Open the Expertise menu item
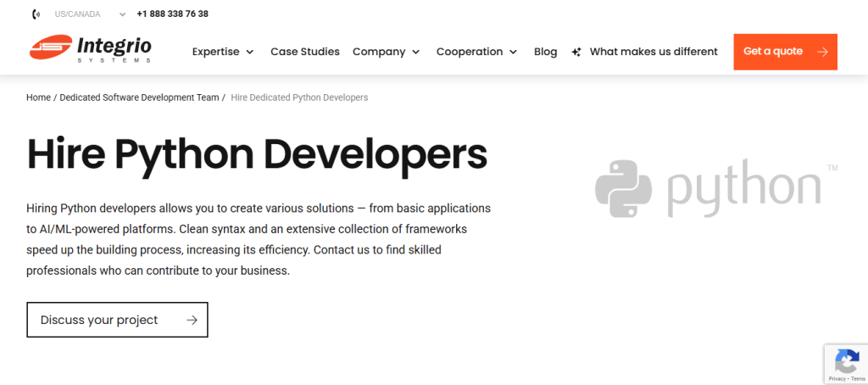This screenshot has height=385, width=868. [222, 52]
